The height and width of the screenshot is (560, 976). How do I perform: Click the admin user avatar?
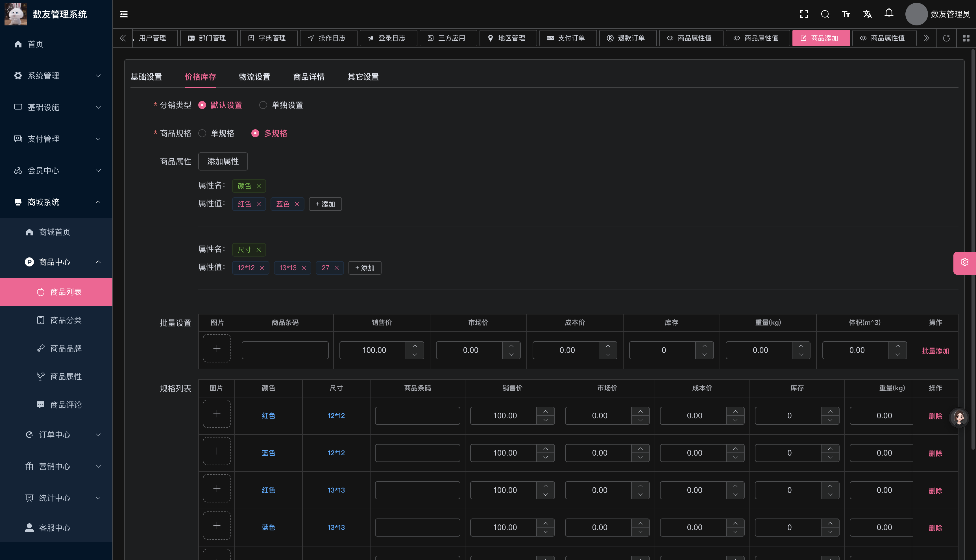pyautogui.click(x=916, y=14)
